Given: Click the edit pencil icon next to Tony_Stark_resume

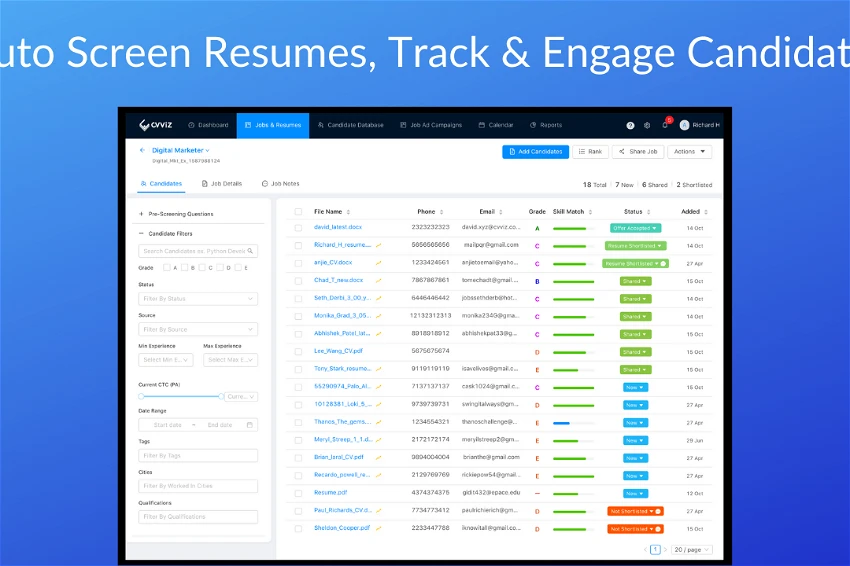Looking at the screenshot, I should (378, 369).
